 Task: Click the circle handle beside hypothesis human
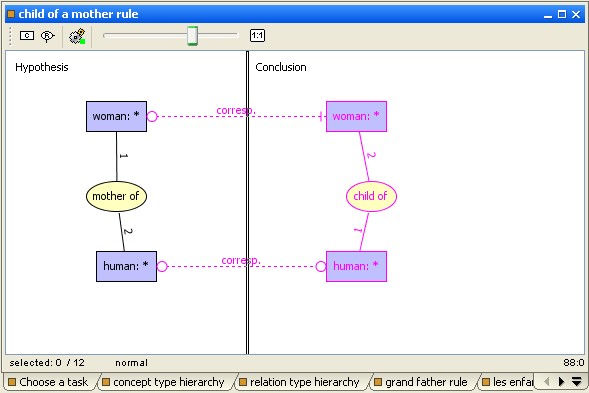point(162,266)
